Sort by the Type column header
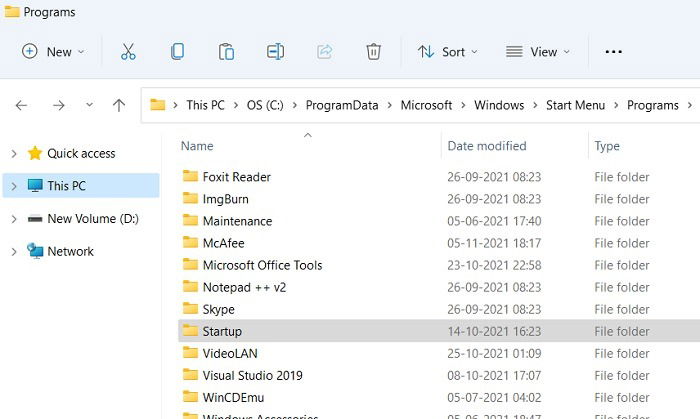This screenshot has height=419, width=700. [607, 146]
